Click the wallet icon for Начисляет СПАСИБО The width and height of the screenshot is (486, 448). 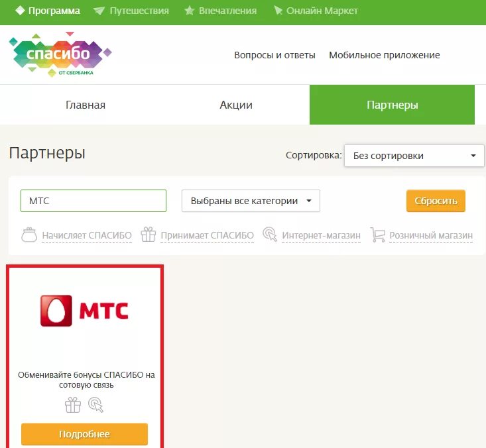pyautogui.click(x=29, y=235)
